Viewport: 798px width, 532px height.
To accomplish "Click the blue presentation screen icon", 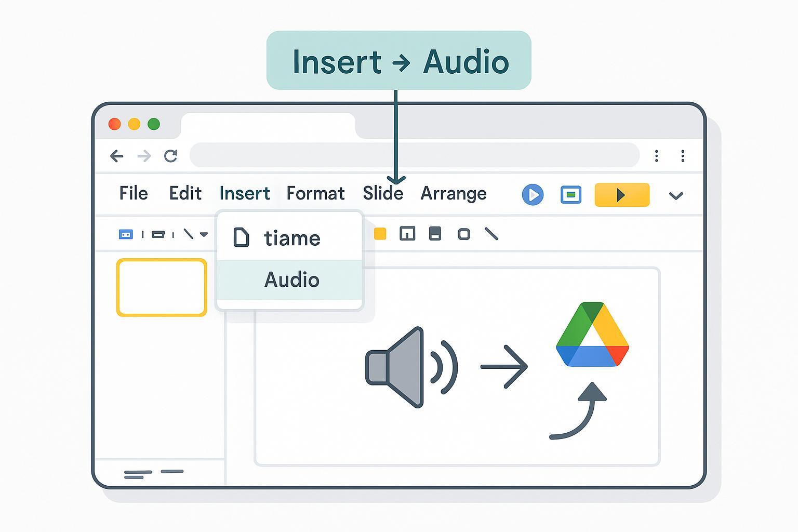I will click(571, 195).
